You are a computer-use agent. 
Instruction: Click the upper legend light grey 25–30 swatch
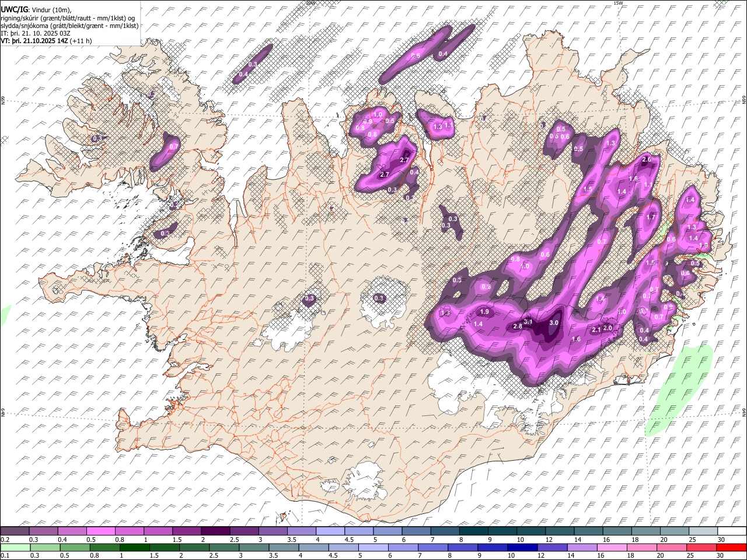pyautogui.click(x=703, y=531)
